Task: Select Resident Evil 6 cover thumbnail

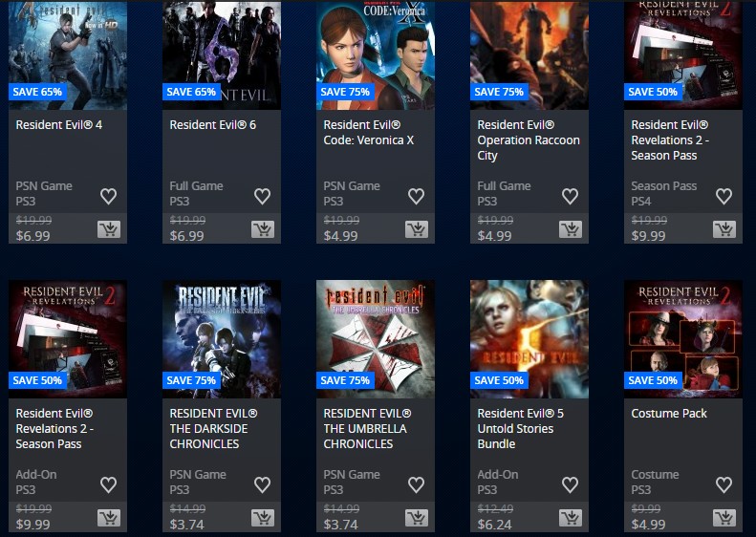Action: tap(222, 55)
